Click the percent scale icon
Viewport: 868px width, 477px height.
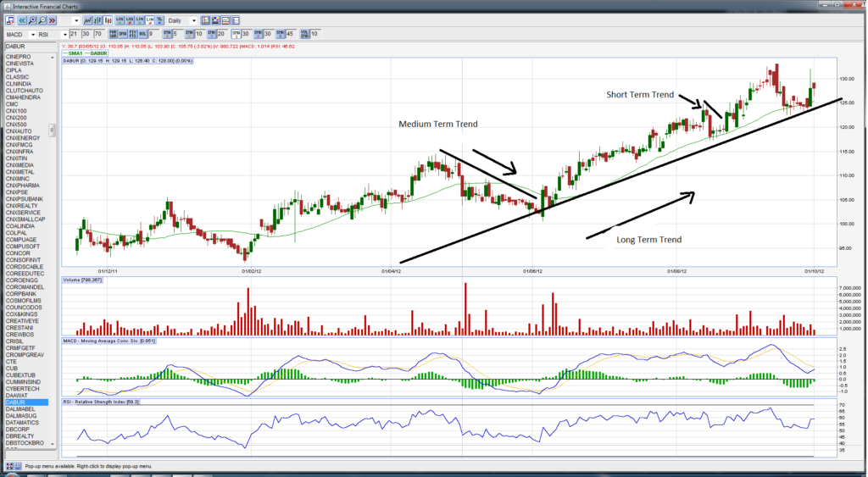160,20
